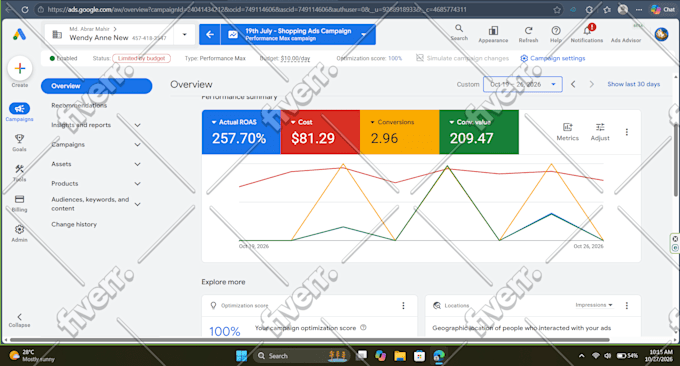
Task: Open Change history in the side menu
Action: 74,224
